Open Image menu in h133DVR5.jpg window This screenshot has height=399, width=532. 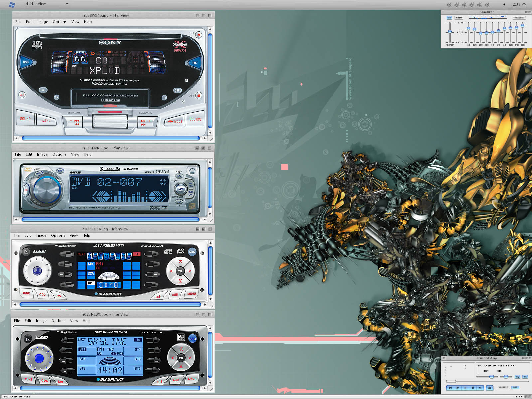(42, 154)
